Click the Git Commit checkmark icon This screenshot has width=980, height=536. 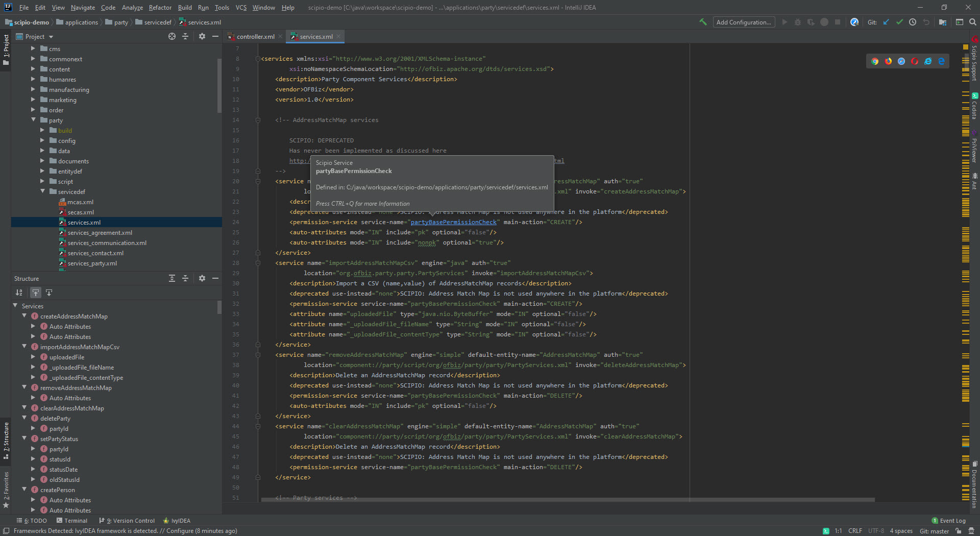click(899, 22)
